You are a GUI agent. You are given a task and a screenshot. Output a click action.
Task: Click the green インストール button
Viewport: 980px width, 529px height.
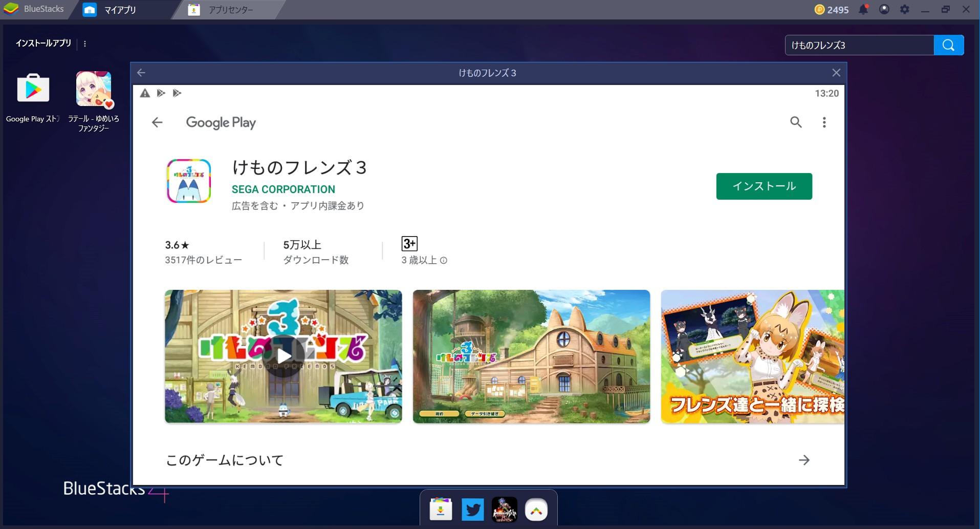[764, 186]
